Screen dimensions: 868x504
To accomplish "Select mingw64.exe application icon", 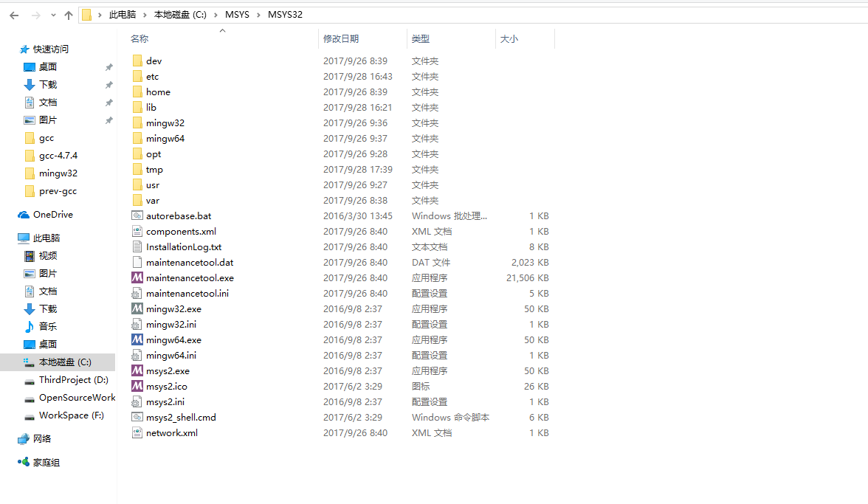I will click(137, 339).
